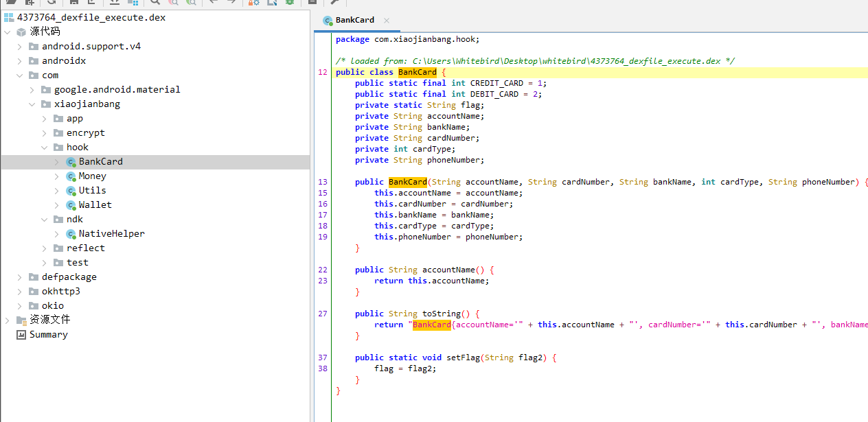
Task: Click the Utils class icon
Action: coord(71,191)
